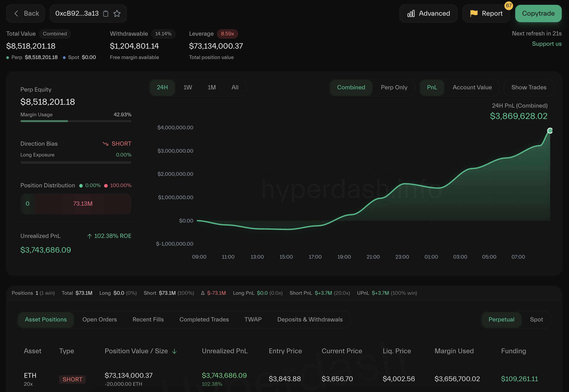Copy the wallet address with clipboard icon
Image resolution: width=569 pixels, height=392 pixels.
(106, 13)
